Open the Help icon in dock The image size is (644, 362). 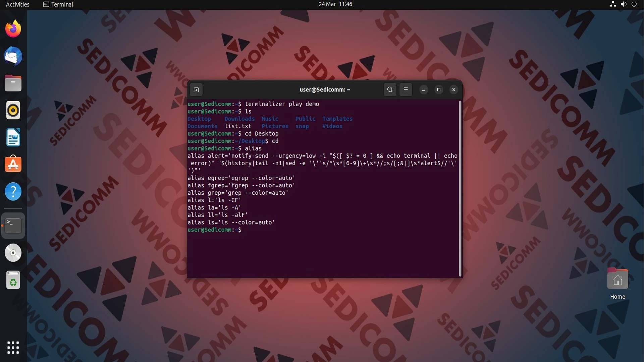pyautogui.click(x=13, y=192)
